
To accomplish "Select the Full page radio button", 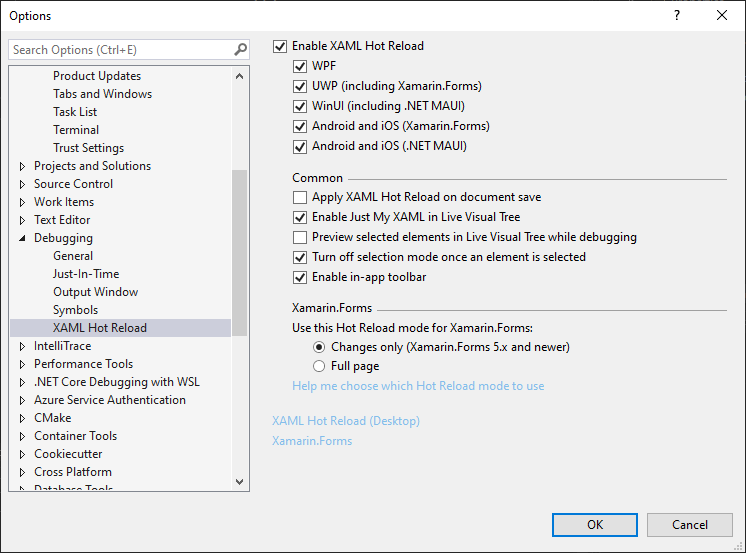I will 320,366.
